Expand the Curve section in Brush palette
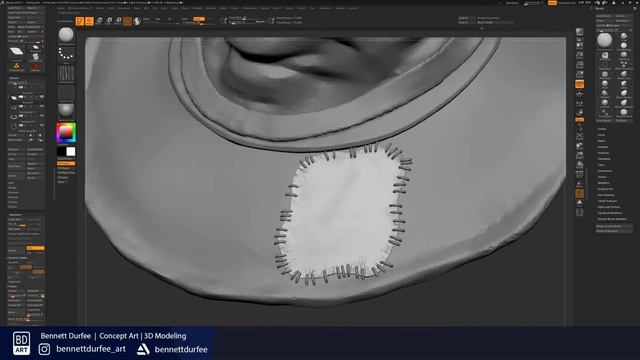Screen dimensions: 640x360 point(602,135)
